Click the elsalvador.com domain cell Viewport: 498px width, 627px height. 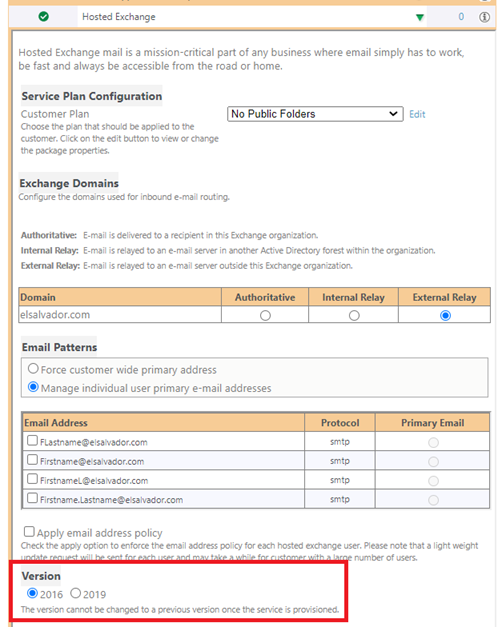tap(120, 315)
